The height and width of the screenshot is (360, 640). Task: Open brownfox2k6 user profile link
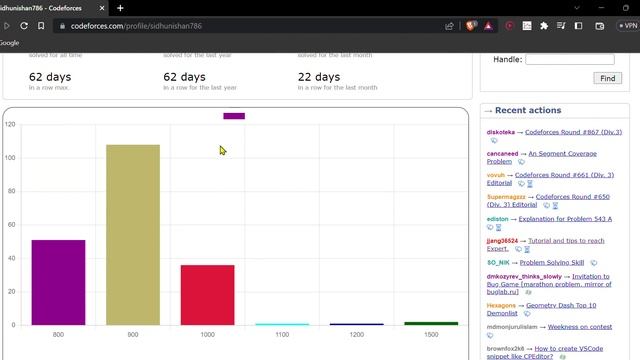(x=505, y=349)
